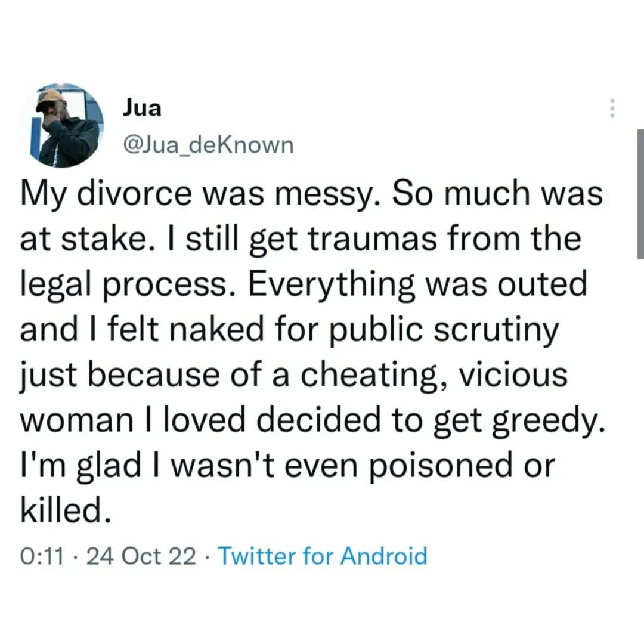The height and width of the screenshot is (644, 644).
Task: Select the 24 Oct 22 tweet date
Action: click(x=141, y=556)
